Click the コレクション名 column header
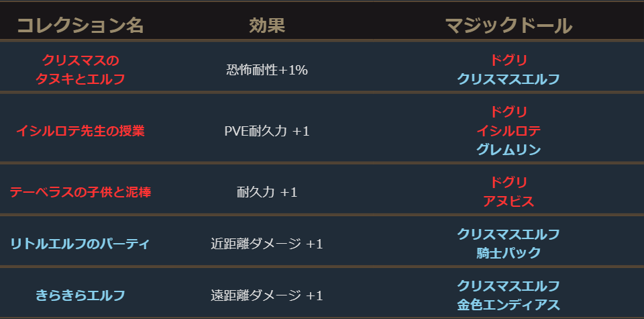The width and height of the screenshot is (644, 319). point(80,26)
